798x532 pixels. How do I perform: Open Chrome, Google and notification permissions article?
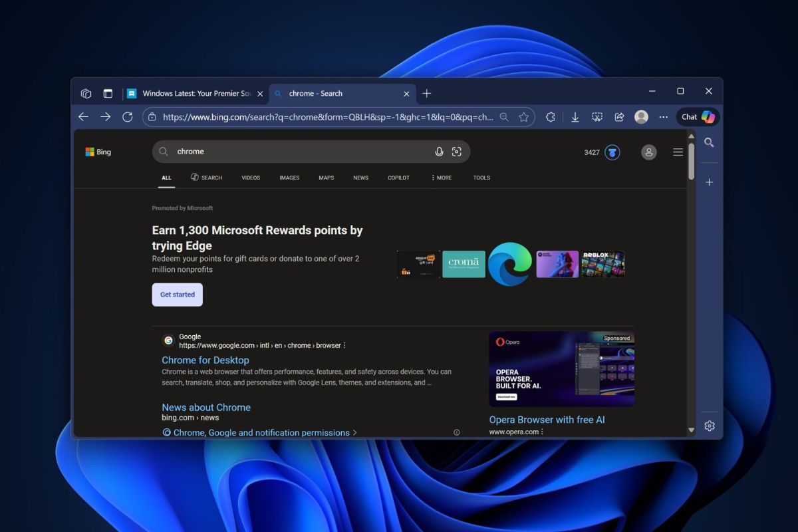[x=260, y=432]
